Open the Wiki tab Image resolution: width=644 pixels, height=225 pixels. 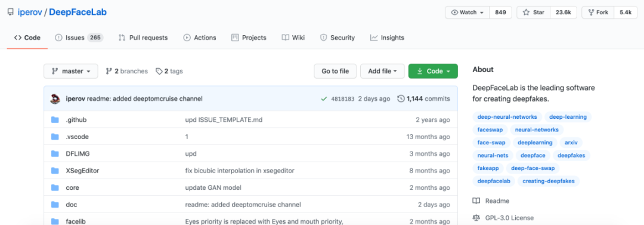[293, 38]
